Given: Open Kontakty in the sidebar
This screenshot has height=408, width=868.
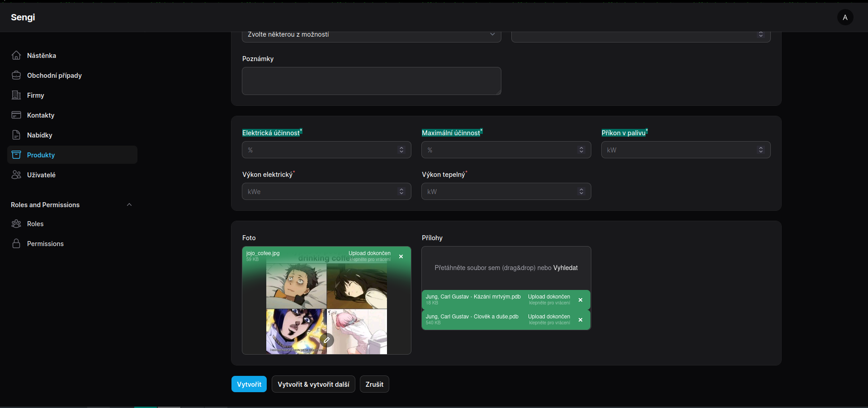Looking at the screenshot, I should pyautogui.click(x=72, y=115).
